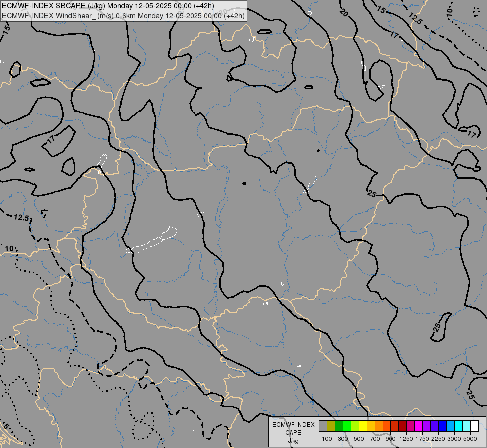The image size is (487, 448).
Task: Select the bright magenta legend swatch
Action: (418, 426)
